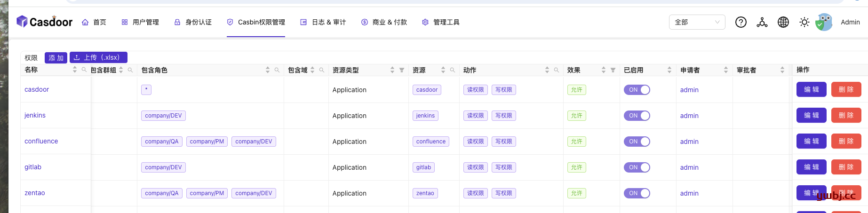Sort by 动作 column arrows
Screen dimensions: 868x213
tap(547, 70)
